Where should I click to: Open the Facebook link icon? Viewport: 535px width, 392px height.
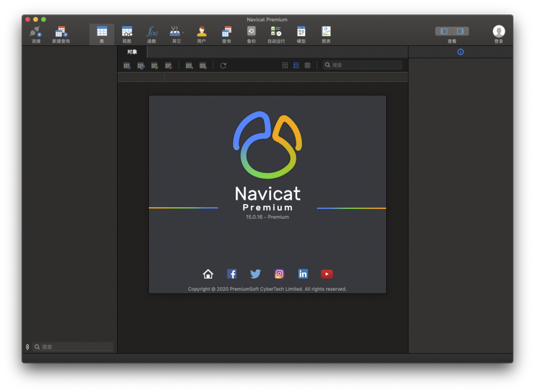tap(232, 274)
